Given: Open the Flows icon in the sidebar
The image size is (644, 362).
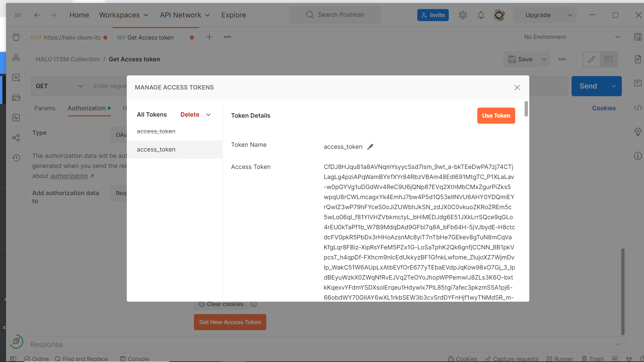Looking at the screenshot, I should pyautogui.click(x=16, y=138).
